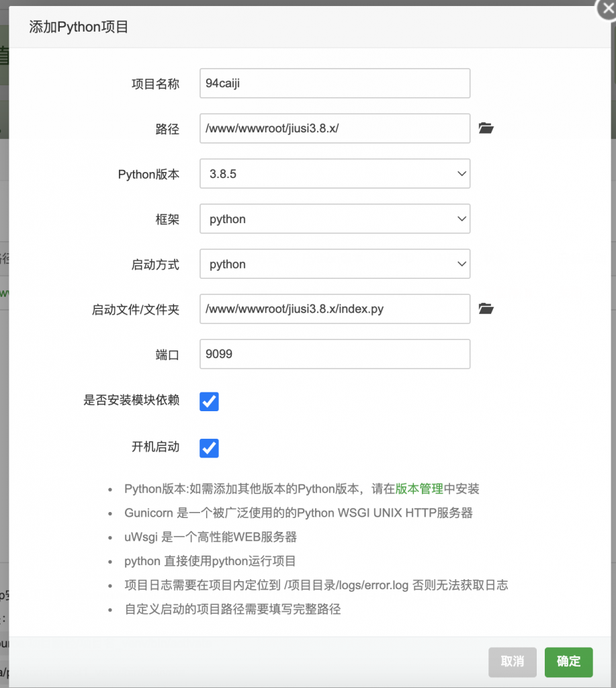Click the 开机启动 label
Image resolution: width=616 pixels, height=688 pixels.
pyautogui.click(x=155, y=447)
